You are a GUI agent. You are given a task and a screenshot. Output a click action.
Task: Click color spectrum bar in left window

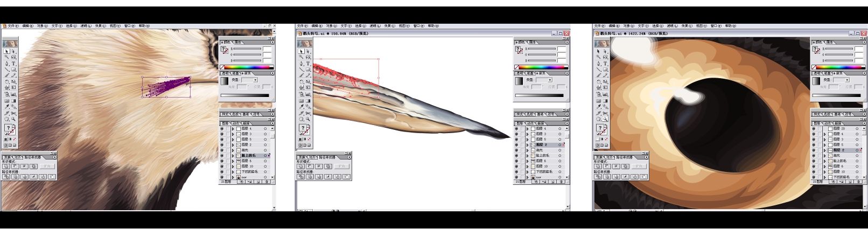(247, 67)
